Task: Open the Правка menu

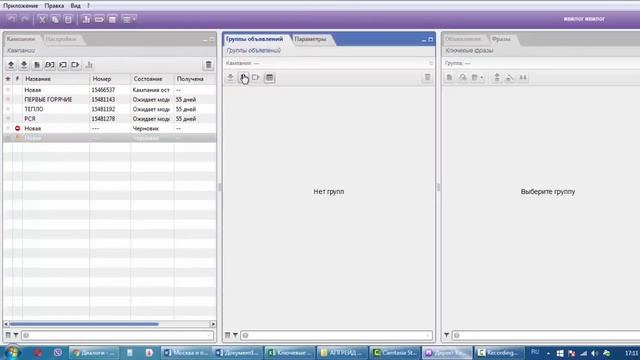Action: [x=54, y=6]
